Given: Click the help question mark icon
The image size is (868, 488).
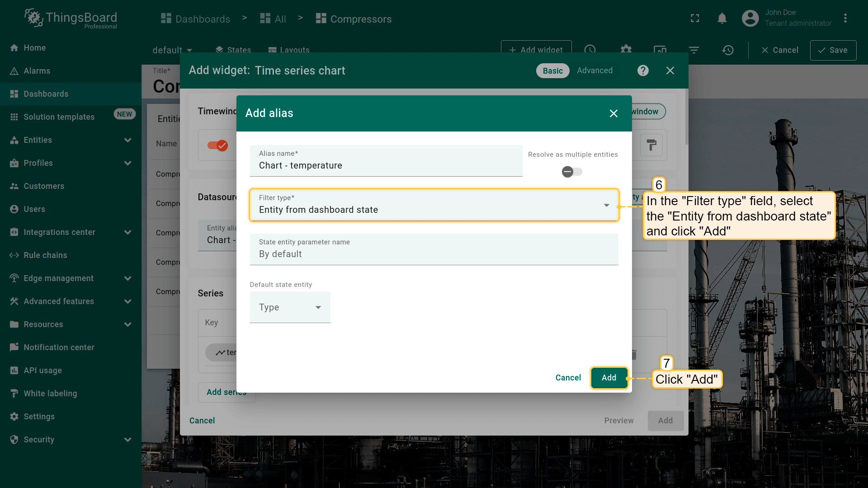Looking at the screenshot, I should (643, 70).
